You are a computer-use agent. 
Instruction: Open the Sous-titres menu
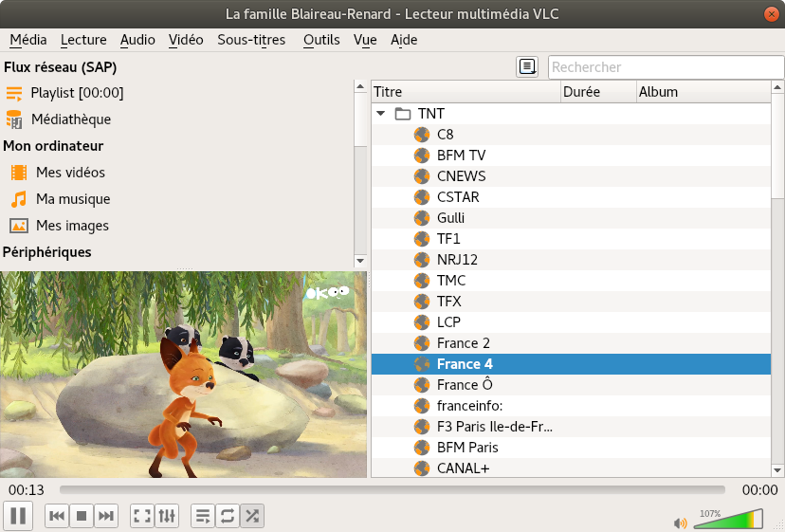251,40
